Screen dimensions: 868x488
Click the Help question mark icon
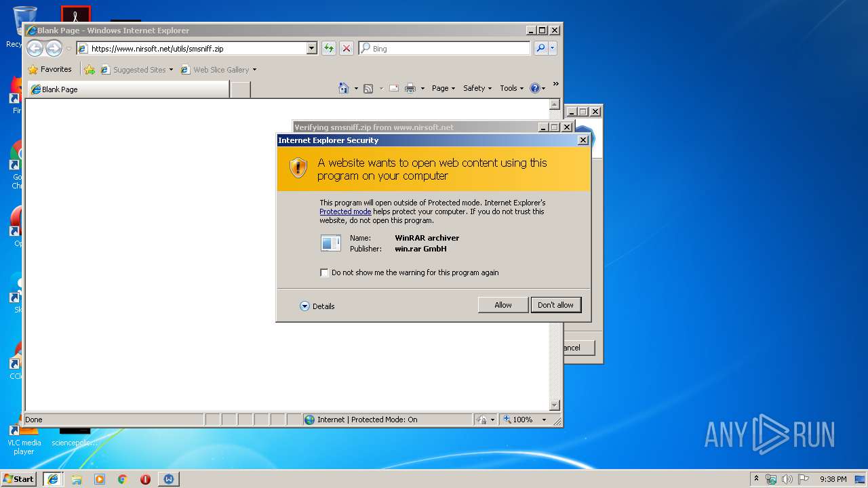(x=534, y=88)
